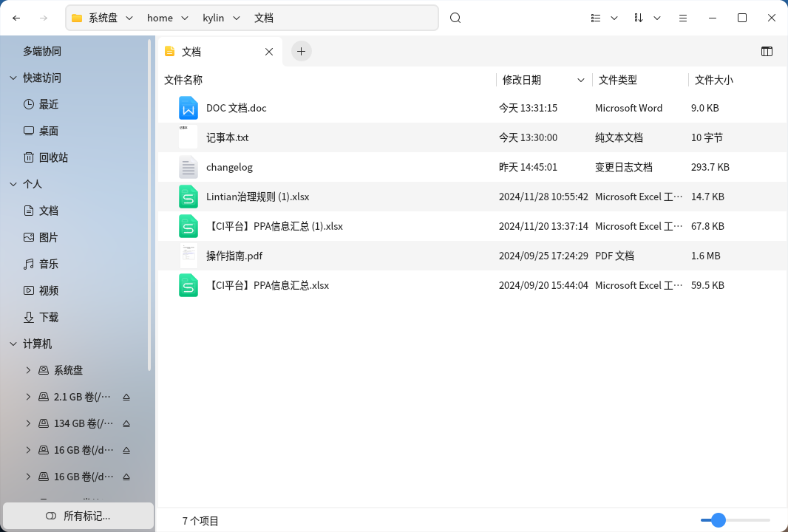
Task: Eject the second 16 GB volume
Action: (x=126, y=477)
